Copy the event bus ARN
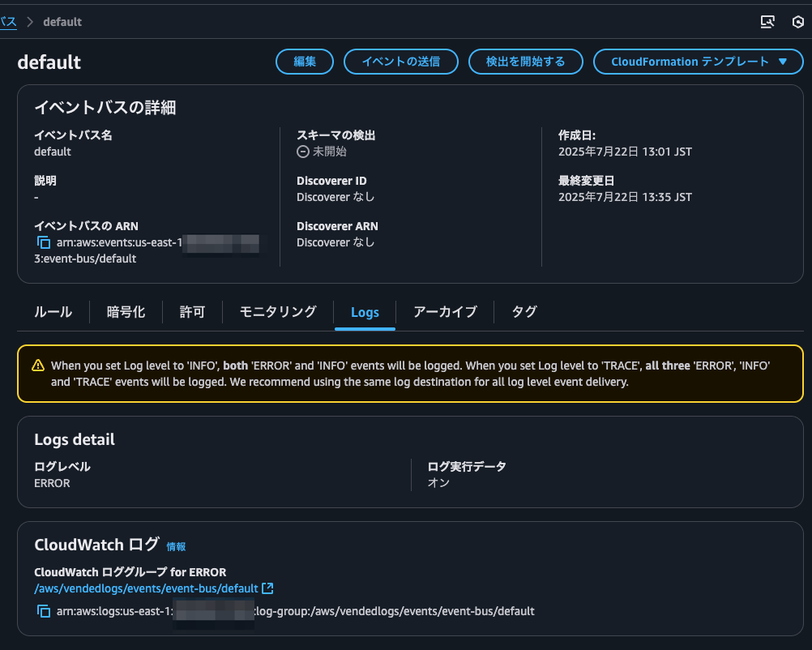The image size is (812, 650). (x=44, y=242)
